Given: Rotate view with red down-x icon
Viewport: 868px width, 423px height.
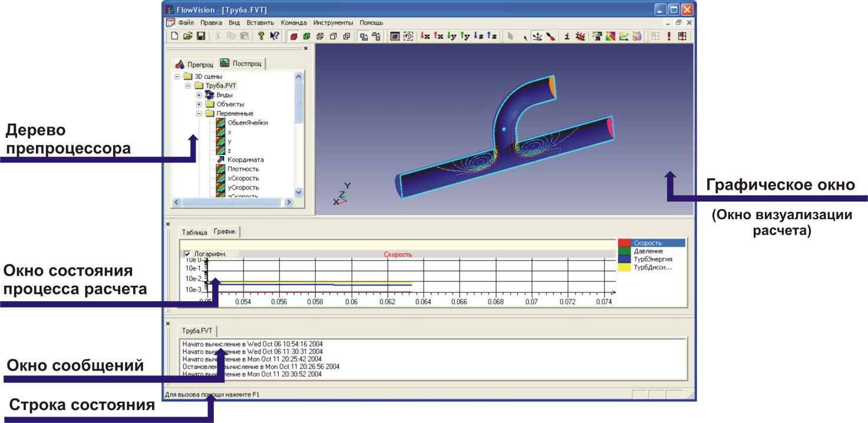Looking at the screenshot, I should pyautogui.click(x=425, y=36).
